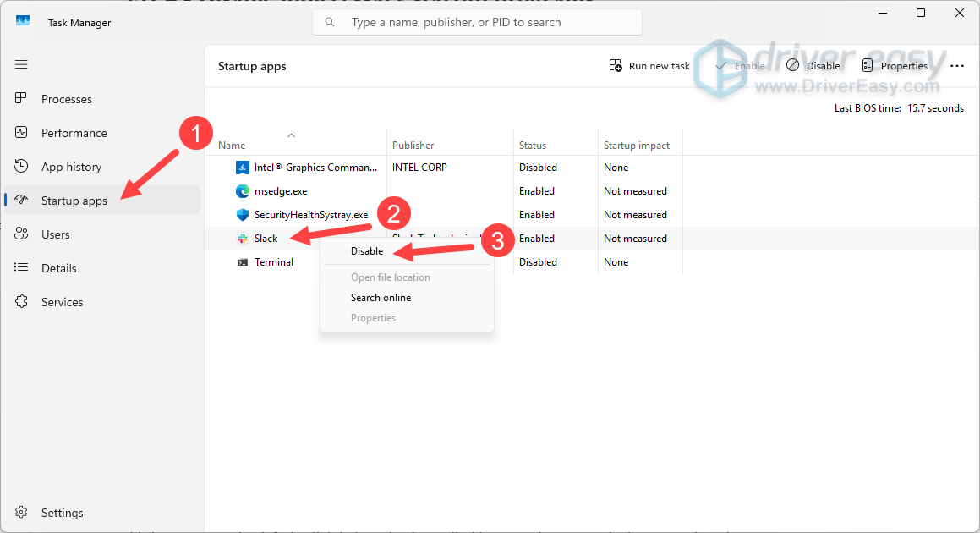Click the INTEL CORP publisher cell
980x533 pixels.
(419, 167)
